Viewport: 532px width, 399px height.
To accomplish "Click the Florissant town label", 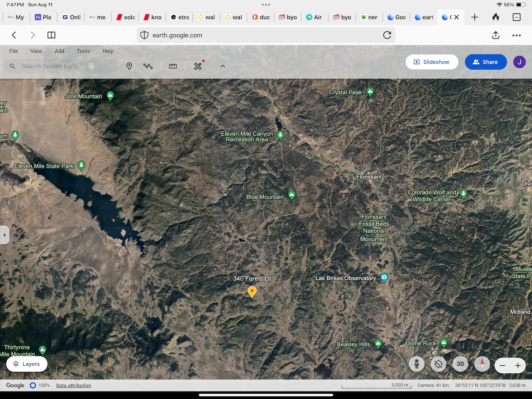I will (369, 176).
